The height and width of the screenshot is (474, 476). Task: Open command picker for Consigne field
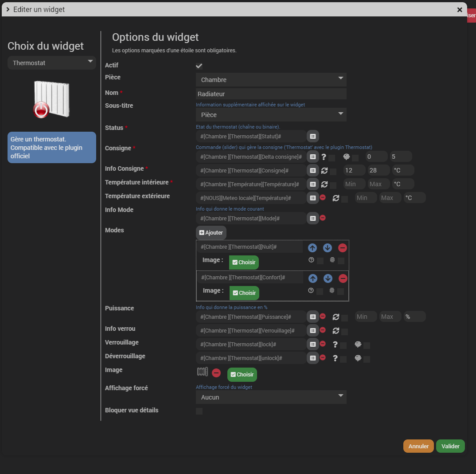click(x=312, y=157)
